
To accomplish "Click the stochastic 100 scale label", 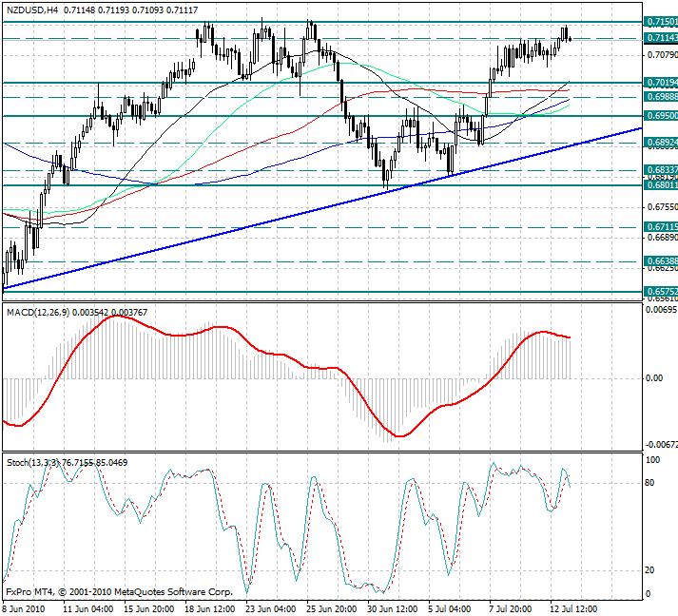I will click(x=652, y=460).
